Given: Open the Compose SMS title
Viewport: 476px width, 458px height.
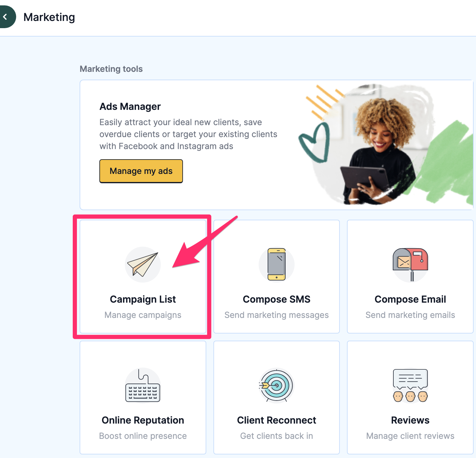Looking at the screenshot, I should coord(277,299).
